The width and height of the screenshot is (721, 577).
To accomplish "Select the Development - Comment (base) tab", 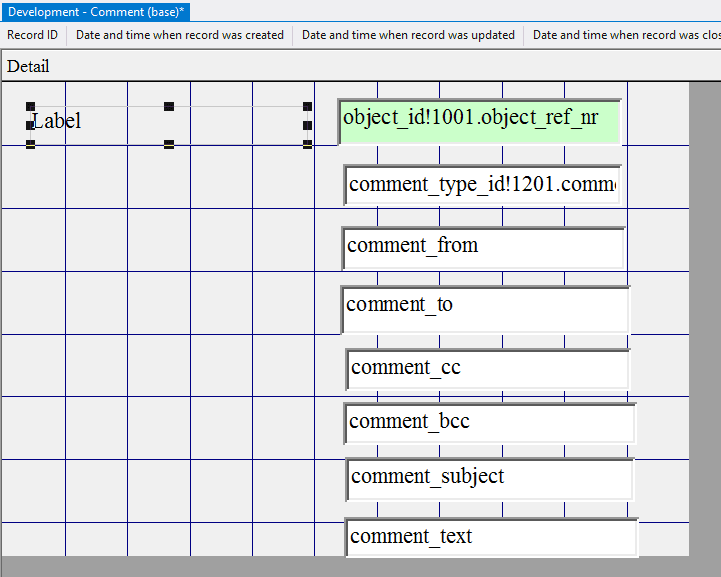I will pos(96,12).
